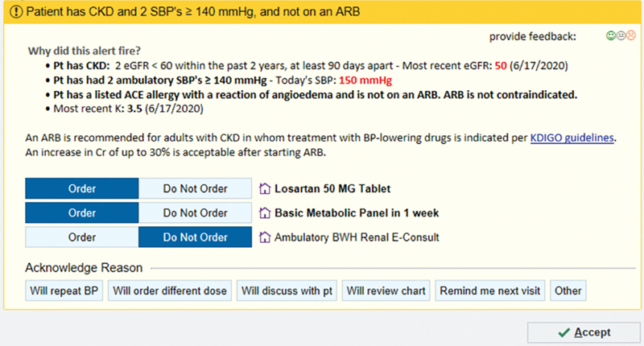Pick the 'Will order different dose' reason
The width and height of the screenshot is (644, 346).
(170, 290)
